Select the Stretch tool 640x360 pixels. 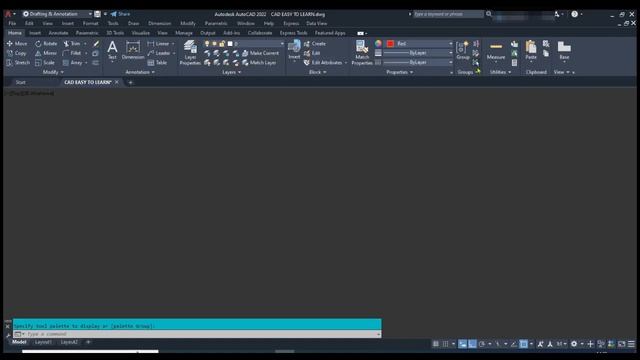click(x=18, y=62)
